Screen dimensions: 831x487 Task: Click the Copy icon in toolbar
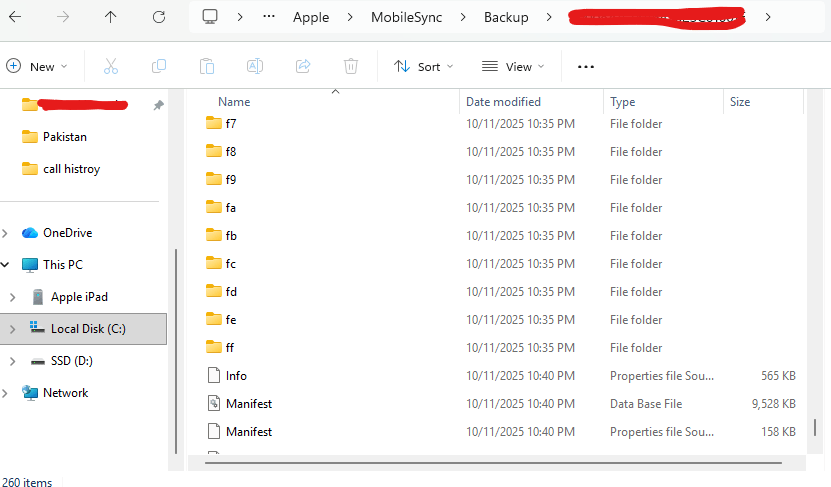(x=159, y=66)
